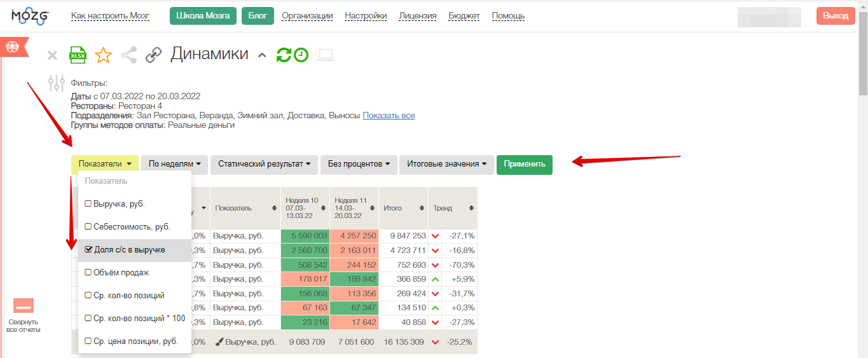Expand Статический результат dropdown

click(263, 164)
